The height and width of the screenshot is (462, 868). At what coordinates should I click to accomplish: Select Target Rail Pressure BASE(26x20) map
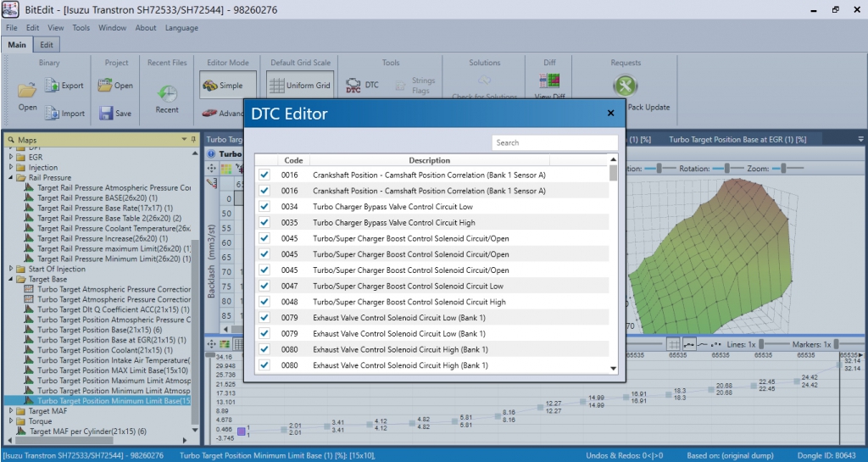(x=97, y=198)
